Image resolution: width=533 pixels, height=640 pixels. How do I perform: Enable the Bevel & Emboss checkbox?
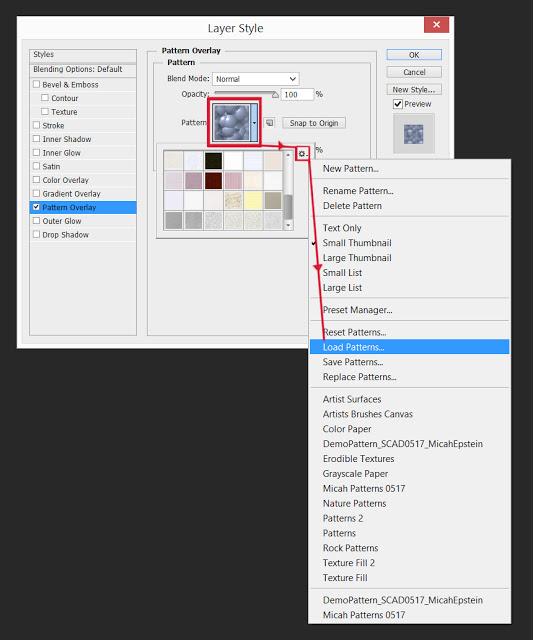(x=36, y=84)
